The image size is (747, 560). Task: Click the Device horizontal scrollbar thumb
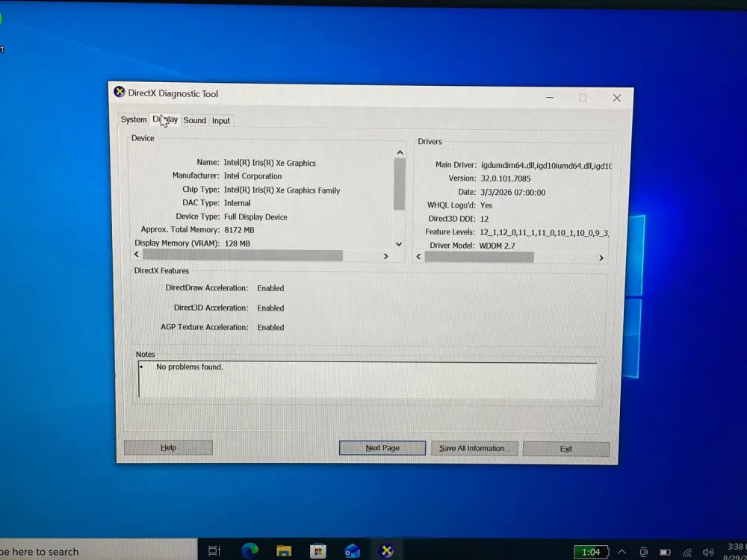click(243, 255)
